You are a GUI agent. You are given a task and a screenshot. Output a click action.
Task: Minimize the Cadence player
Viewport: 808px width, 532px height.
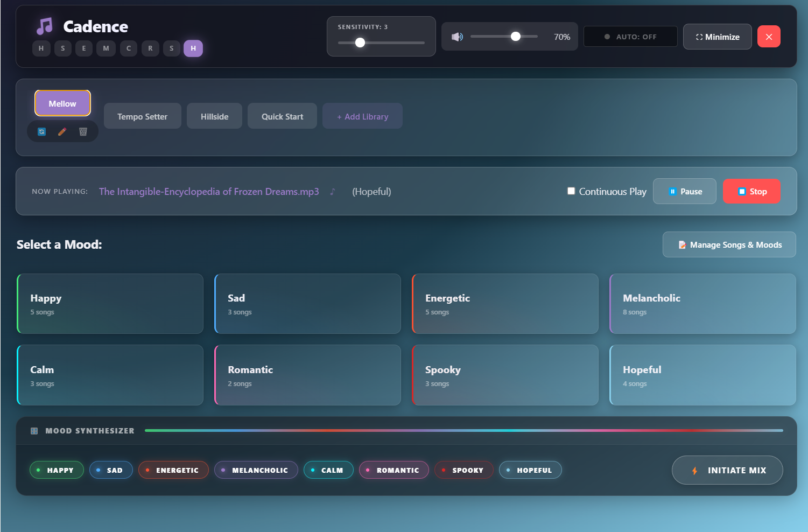(x=718, y=37)
